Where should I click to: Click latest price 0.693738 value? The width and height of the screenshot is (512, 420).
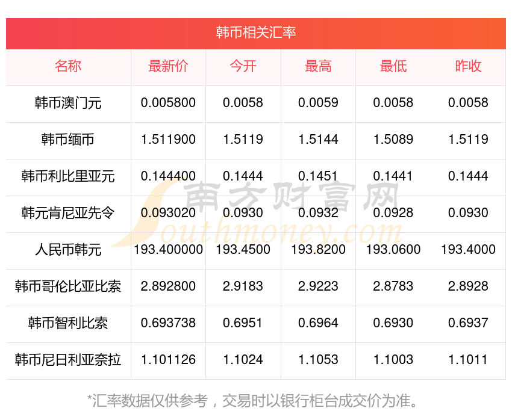(168, 323)
